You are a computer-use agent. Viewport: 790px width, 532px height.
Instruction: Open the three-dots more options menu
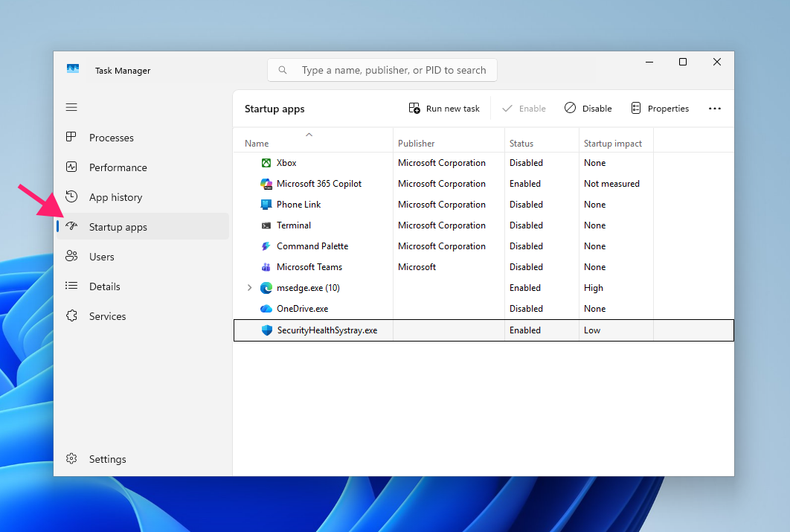[x=714, y=109]
